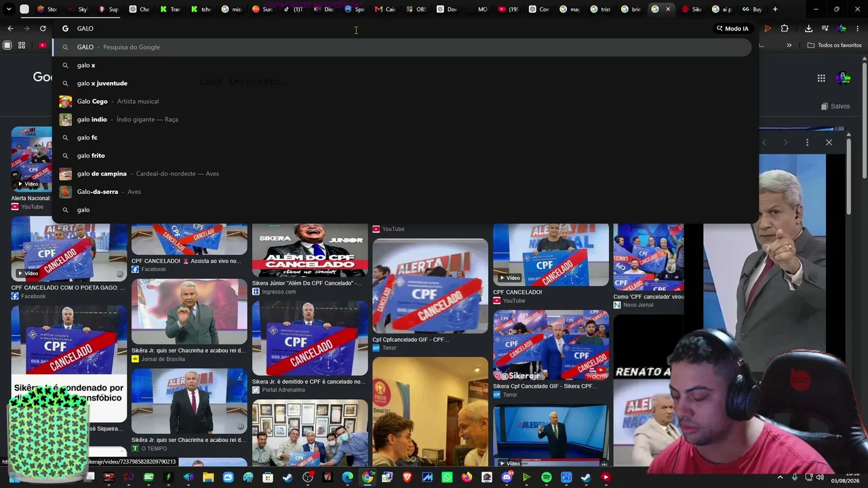Open the browser extensions puzzle icon
The image size is (868, 488).
tap(785, 28)
